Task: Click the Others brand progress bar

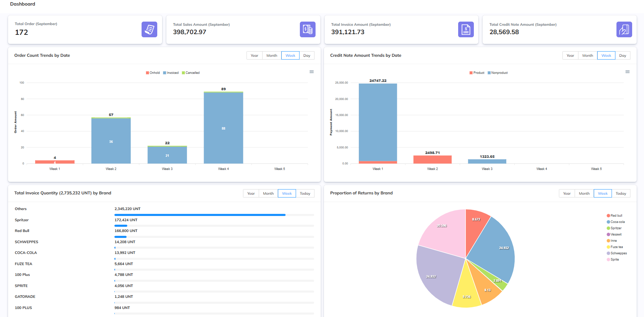Action: (214, 215)
